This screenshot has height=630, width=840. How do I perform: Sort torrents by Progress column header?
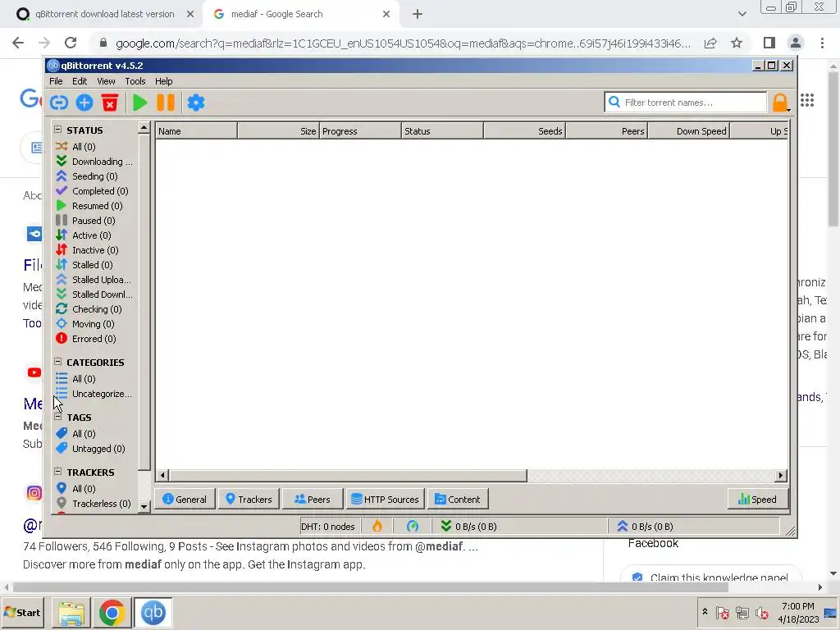pos(360,131)
